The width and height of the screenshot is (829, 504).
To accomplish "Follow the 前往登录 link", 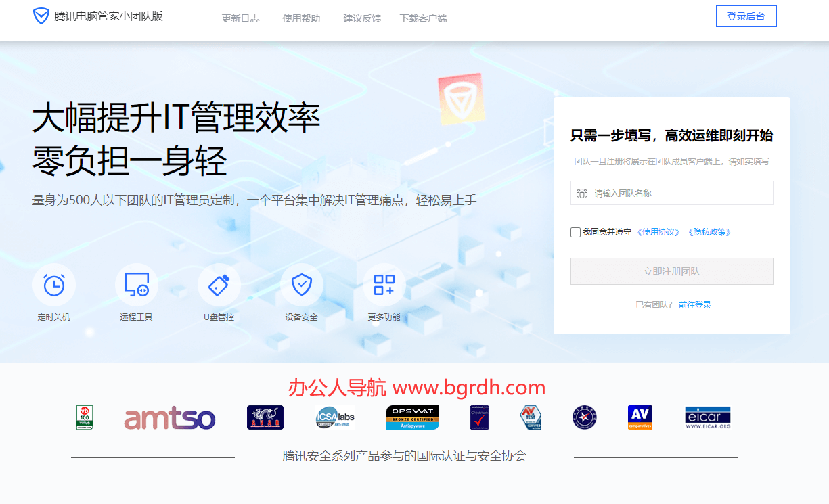I will coord(695,305).
